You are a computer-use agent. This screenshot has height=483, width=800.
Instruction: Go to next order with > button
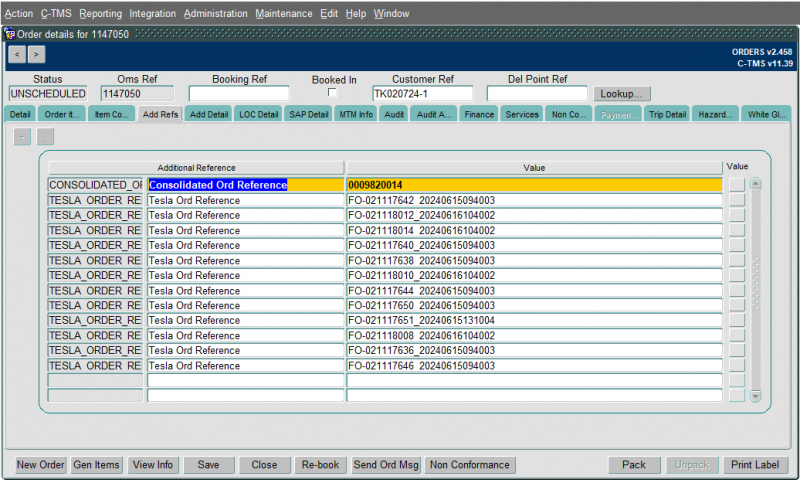coord(36,54)
